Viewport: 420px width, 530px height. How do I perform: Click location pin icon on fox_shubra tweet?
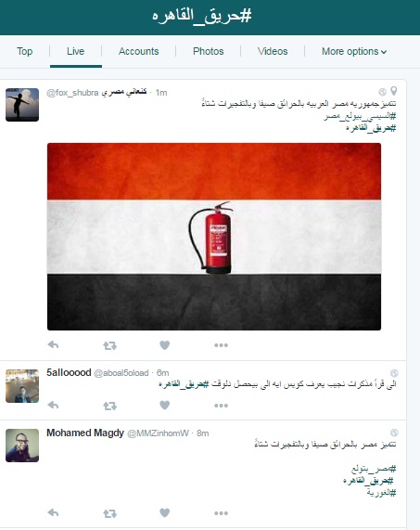394,91
